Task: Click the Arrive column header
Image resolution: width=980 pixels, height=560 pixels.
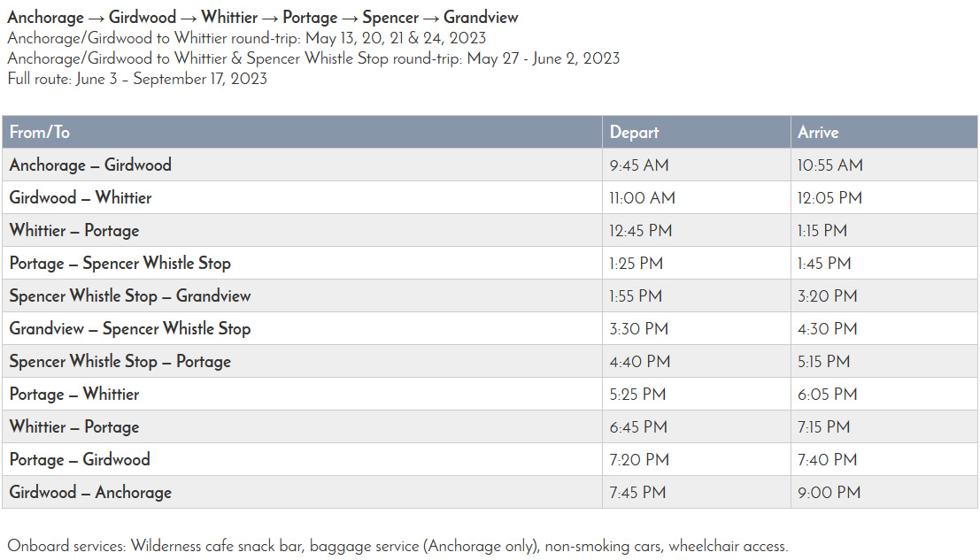Action: point(818,133)
